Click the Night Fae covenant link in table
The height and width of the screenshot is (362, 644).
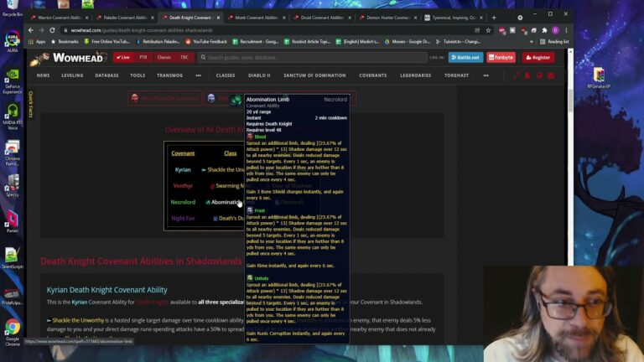click(x=183, y=219)
